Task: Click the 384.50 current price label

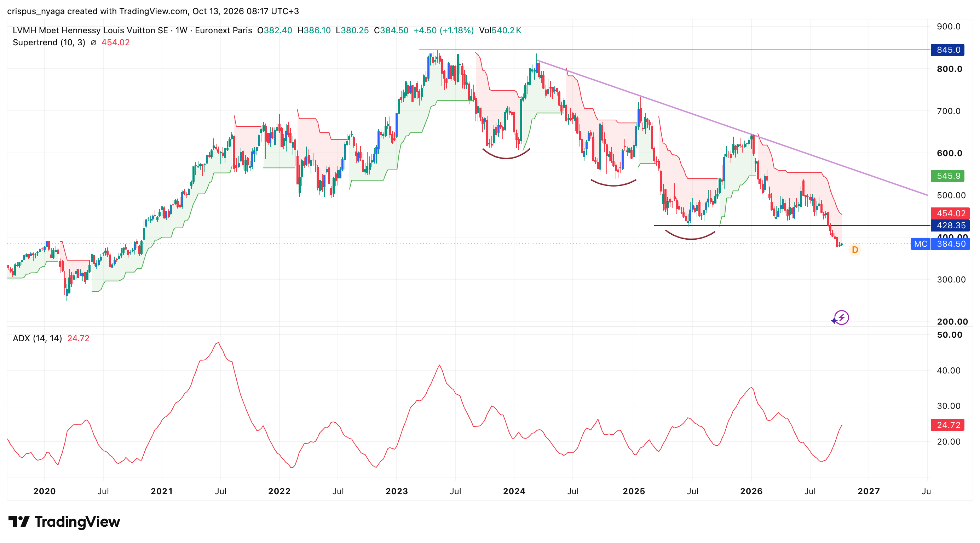Action: tap(950, 244)
